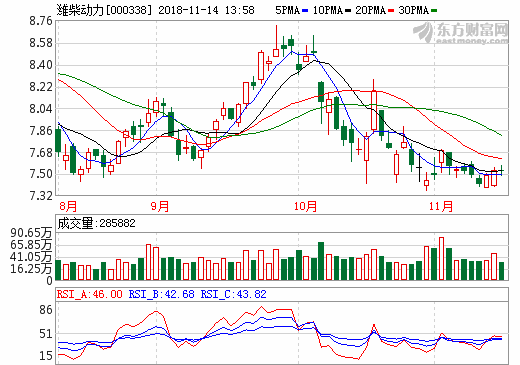Click the 90.65万 volume axis label
This screenshot has width=520, height=365.
click(x=31, y=232)
